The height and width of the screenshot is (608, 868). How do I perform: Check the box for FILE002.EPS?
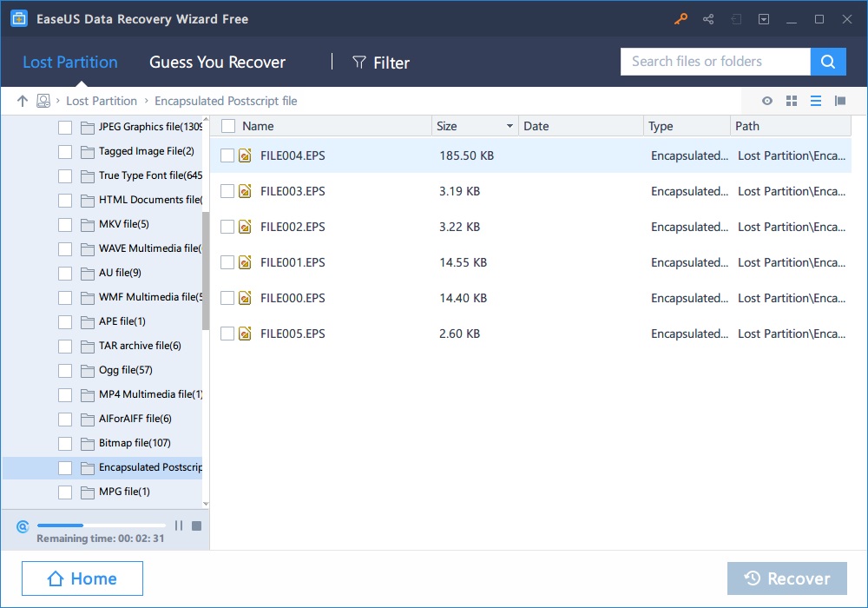(x=227, y=227)
